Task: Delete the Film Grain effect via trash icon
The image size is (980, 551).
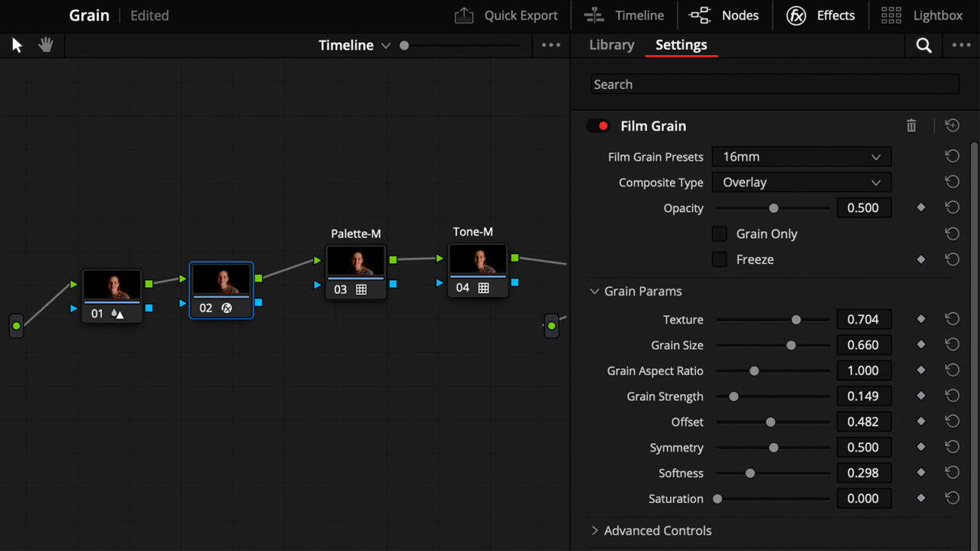Action: tap(911, 125)
